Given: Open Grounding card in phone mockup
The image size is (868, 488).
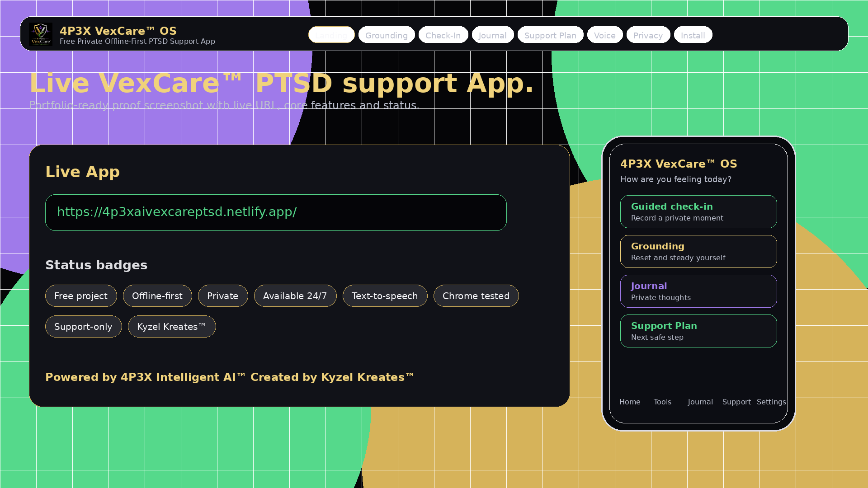Looking at the screenshot, I should click(698, 251).
